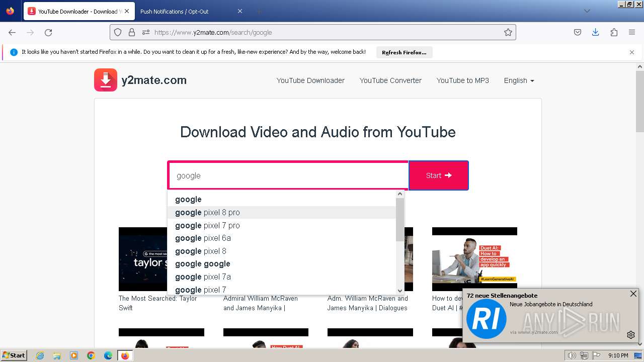The width and height of the screenshot is (644, 362).
Task: Reload the page with the refresh icon
Action: tap(48, 32)
